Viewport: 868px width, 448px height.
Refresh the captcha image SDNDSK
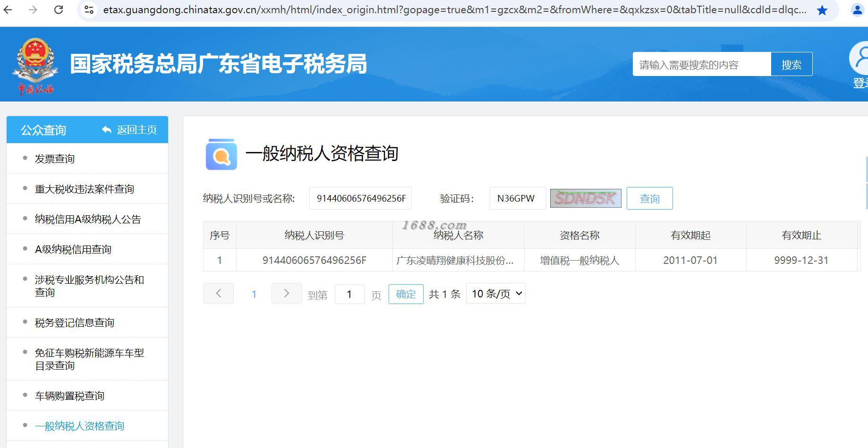point(586,198)
